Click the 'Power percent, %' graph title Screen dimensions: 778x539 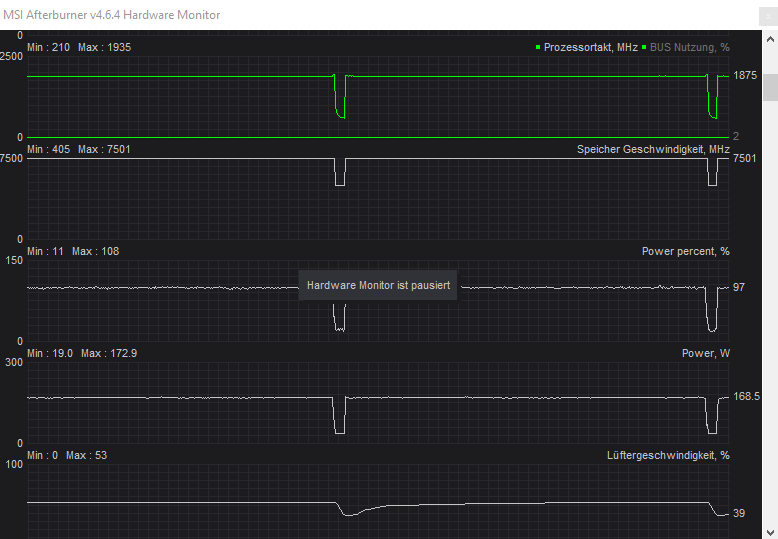click(x=686, y=251)
